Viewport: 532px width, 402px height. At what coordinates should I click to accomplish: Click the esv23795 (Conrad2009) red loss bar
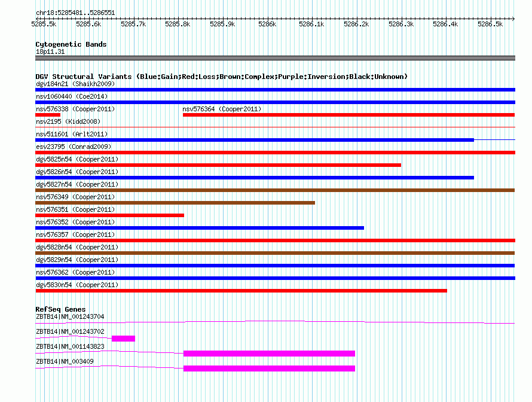point(275,153)
